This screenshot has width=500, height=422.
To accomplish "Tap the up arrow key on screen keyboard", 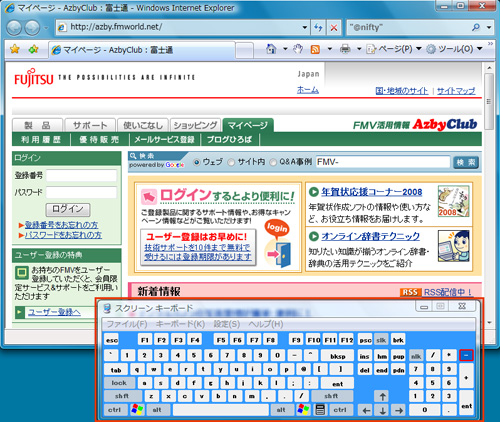I will click(x=382, y=396).
